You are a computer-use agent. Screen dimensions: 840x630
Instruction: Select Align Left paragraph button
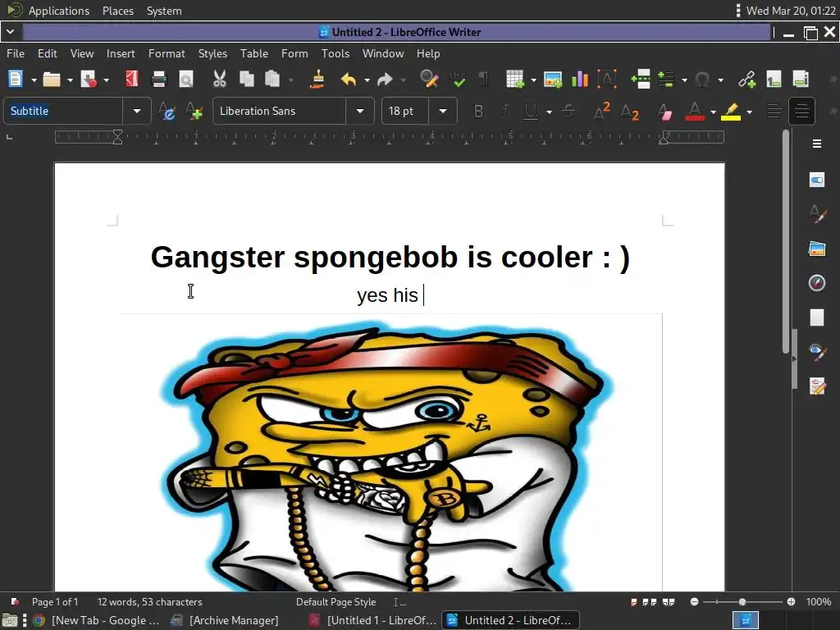[774, 112]
